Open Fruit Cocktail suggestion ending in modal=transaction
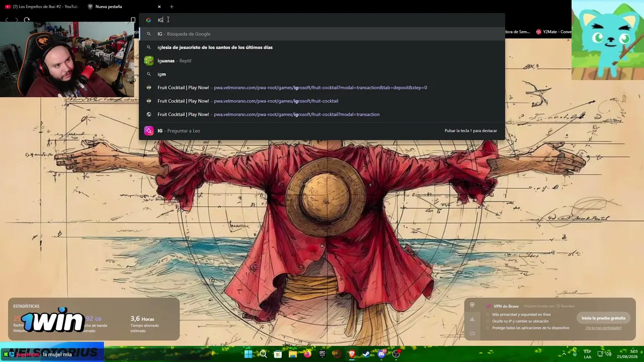The width and height of the screenshot is (644, 362). [x=322, y=114]
